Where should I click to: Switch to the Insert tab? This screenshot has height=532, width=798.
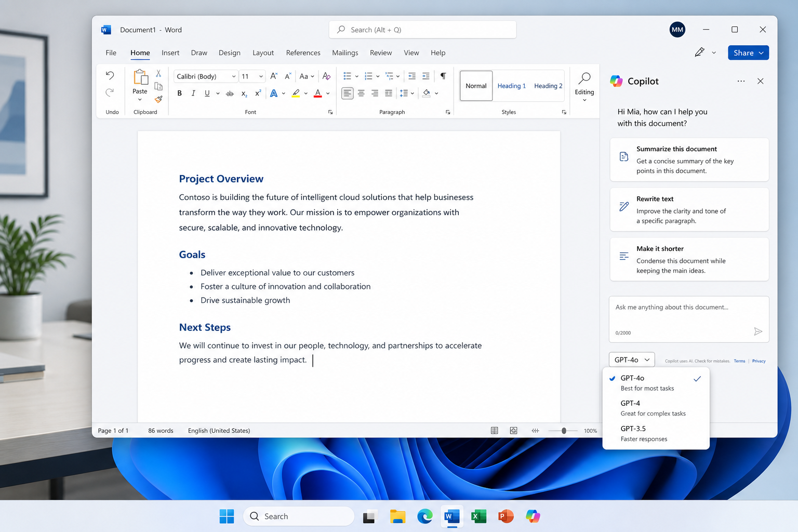pos(170,53)
